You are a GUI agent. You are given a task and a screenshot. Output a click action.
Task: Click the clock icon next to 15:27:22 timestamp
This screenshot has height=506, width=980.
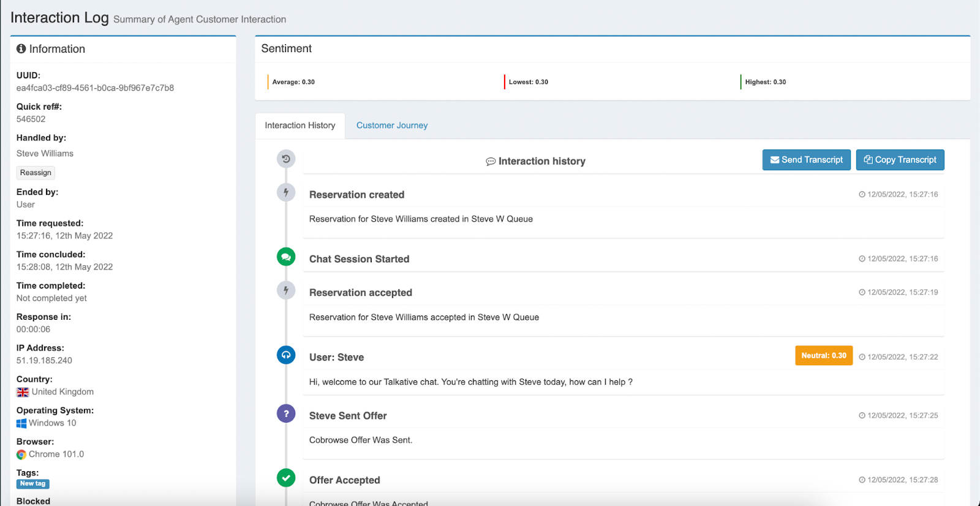tap(862, 357)
